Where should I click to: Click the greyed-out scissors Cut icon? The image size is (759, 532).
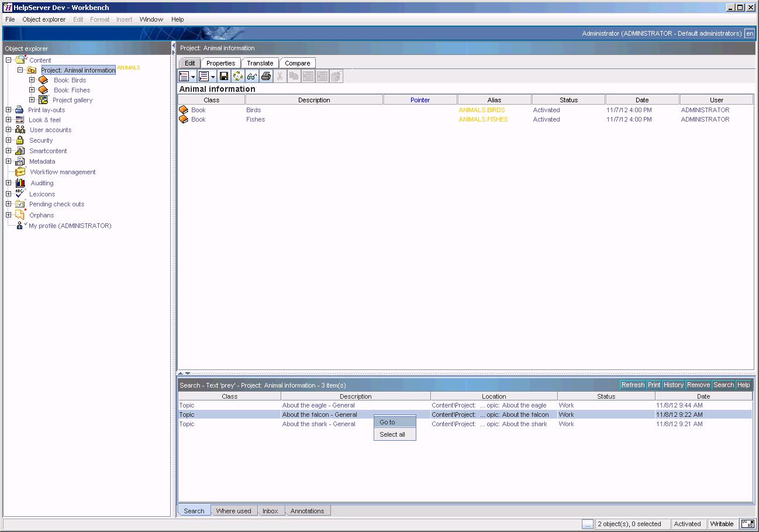click(x=280, y=76)
